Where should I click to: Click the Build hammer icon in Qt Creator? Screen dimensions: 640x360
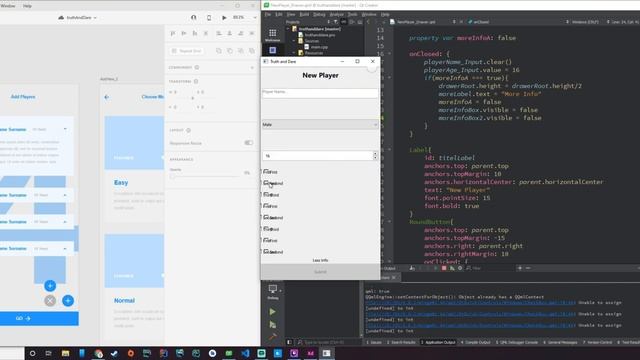(272, 337)
